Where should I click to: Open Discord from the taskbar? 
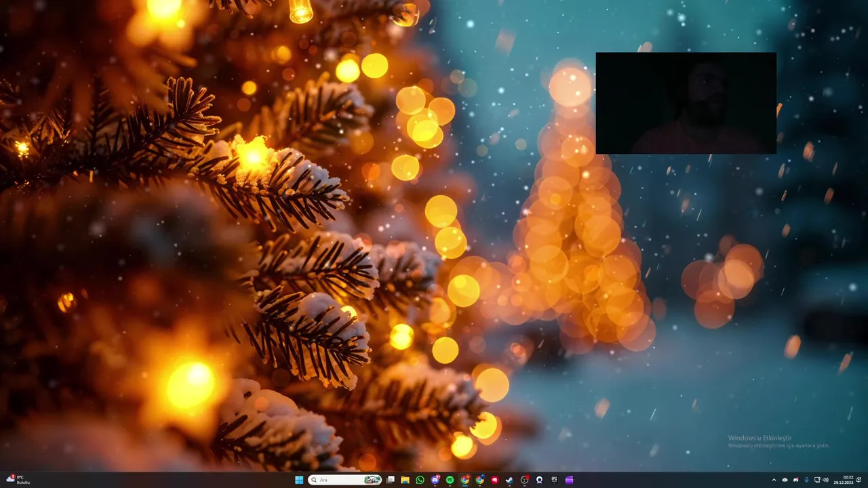[435, 480]
